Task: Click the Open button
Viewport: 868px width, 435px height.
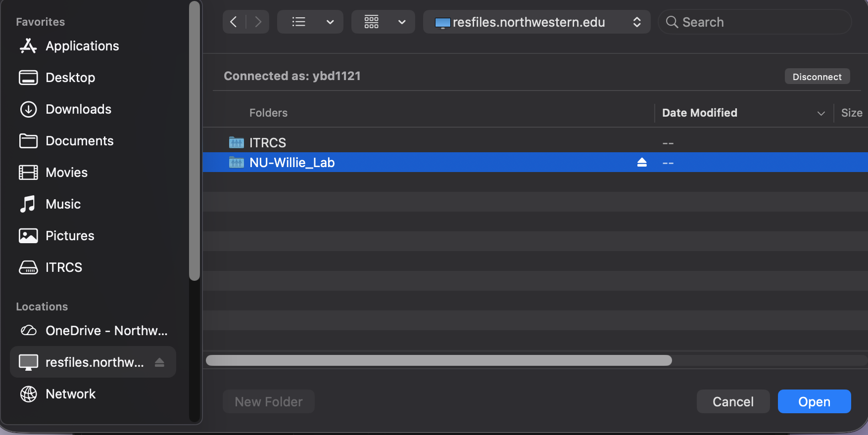Action: tap(814, 401)
